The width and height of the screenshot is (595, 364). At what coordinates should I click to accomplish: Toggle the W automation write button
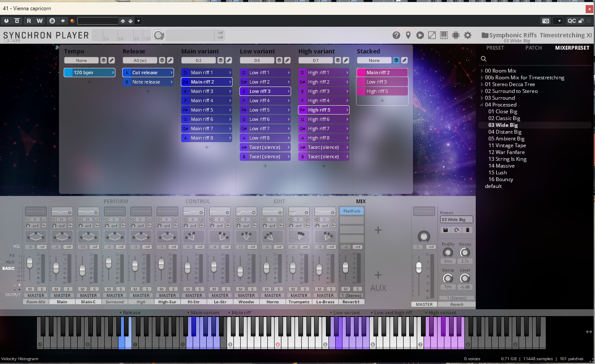pyautogui.click(x=39, y=21)
